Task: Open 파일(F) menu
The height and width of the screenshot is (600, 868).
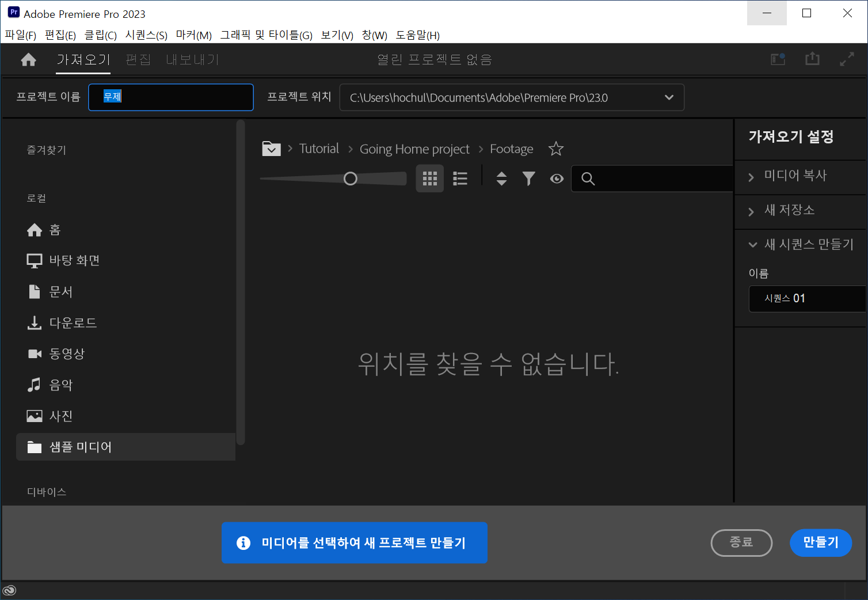Action: (x=21, y=35)
